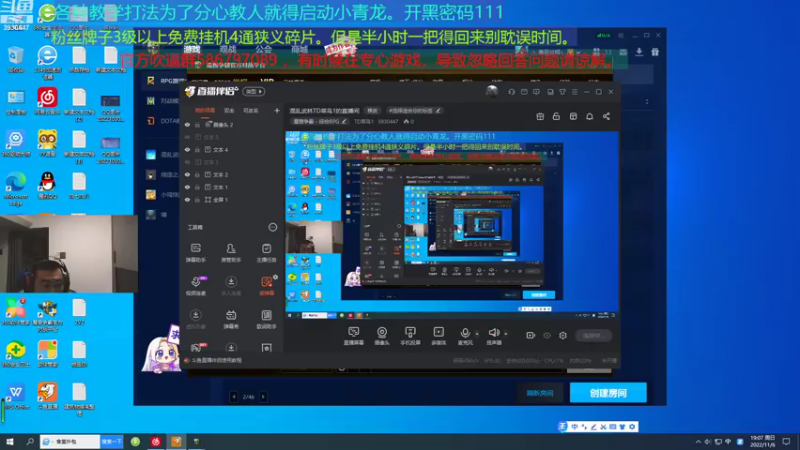Open the 商城 tab in game platform
Image resolution: width=800 pixels, height=450 pixels.
tap(299, 49)
